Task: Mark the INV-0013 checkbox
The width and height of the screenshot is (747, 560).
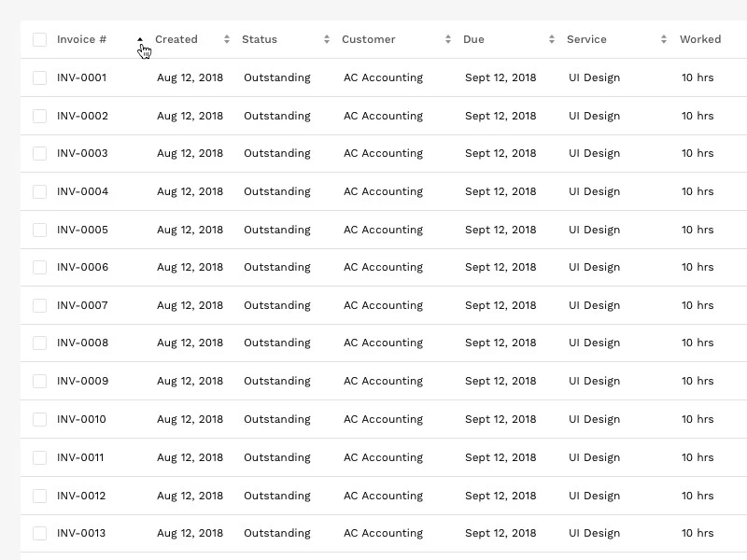Action: click(39, 533)
